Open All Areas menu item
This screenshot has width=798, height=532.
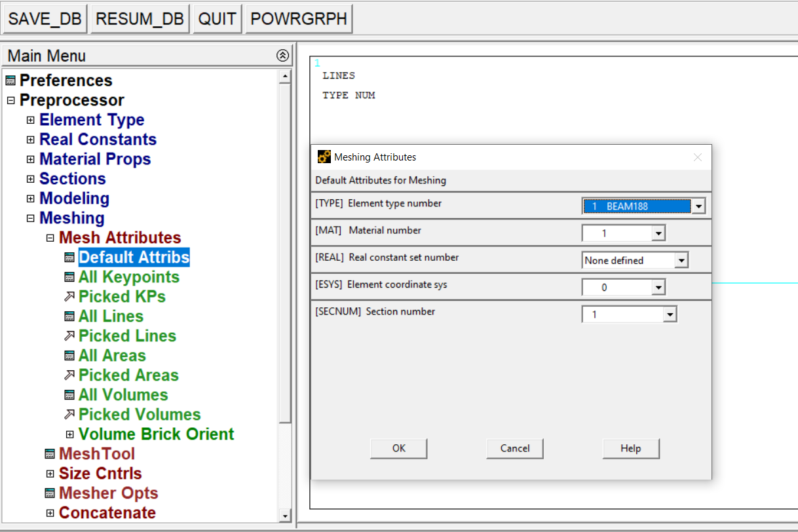(x=112, y=356)
